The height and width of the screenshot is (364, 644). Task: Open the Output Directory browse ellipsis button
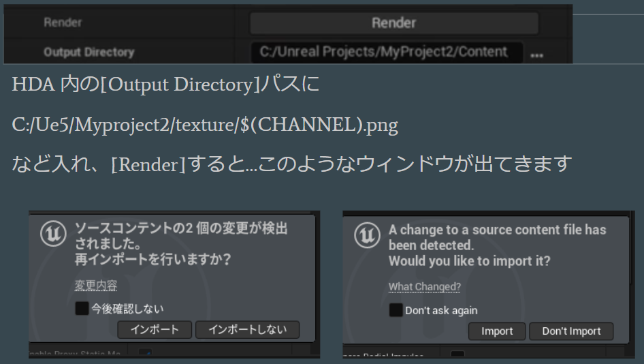point(537,55)
